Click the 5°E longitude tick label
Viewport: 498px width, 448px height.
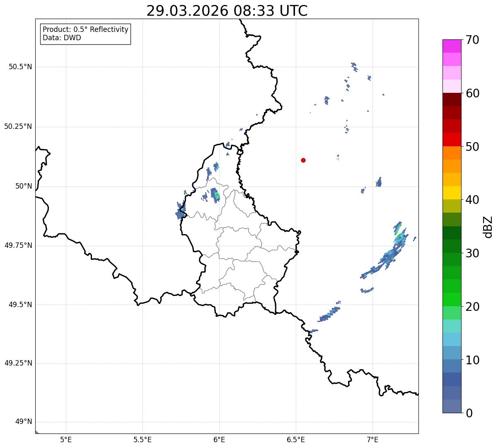[x=66, y=440]
